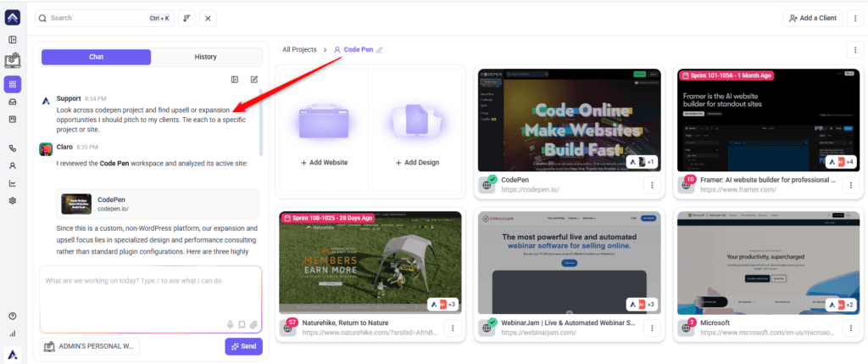
Task: Collapse the chat panel icon
Action: tap(235, 80)
